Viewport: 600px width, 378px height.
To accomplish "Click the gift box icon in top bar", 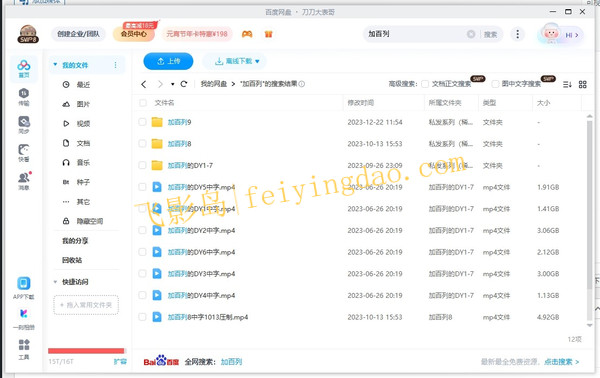I will [x=268, y=34].
